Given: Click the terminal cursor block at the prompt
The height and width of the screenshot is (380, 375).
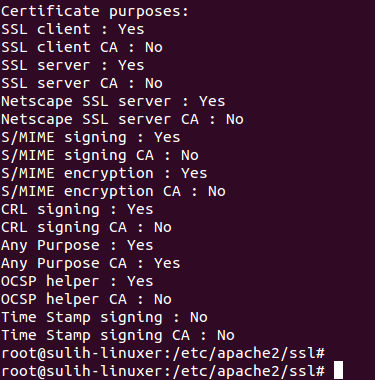Looking at the screenshot, I should [338, 370].
